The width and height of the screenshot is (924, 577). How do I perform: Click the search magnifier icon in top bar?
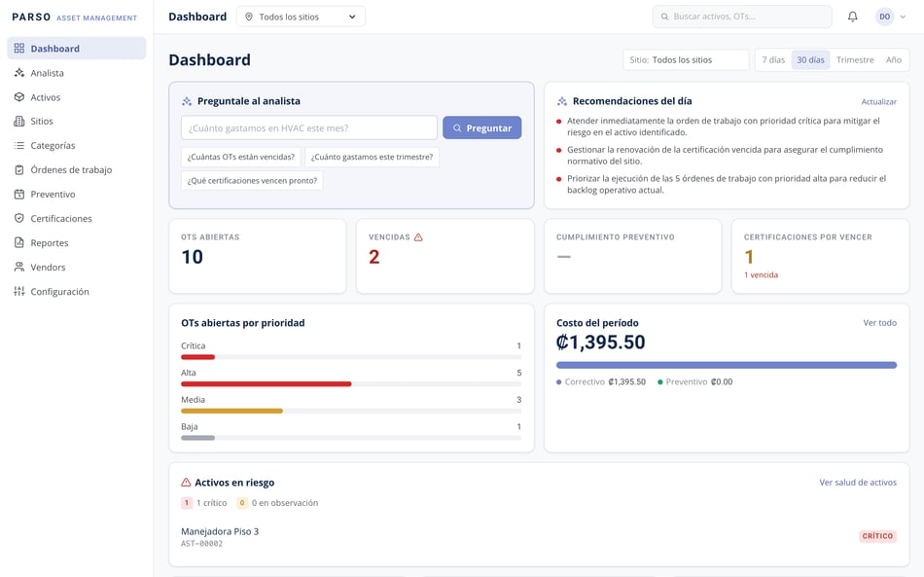(664, 17)
